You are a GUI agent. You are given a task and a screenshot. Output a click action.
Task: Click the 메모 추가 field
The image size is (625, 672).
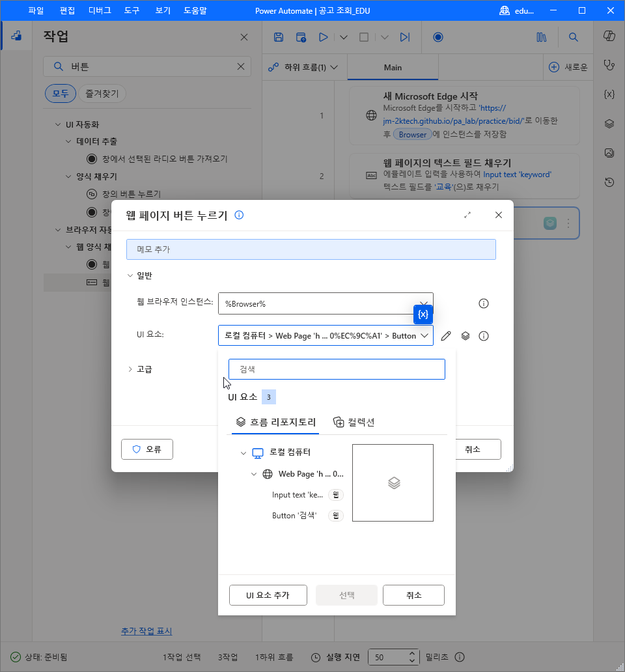[x=311, y=249]
